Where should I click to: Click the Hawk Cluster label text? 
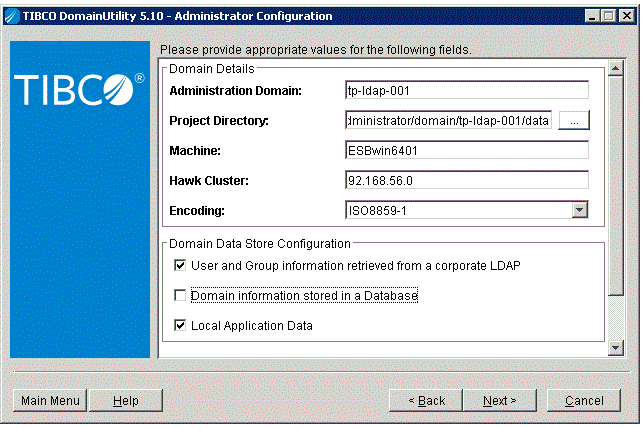[x=209, y=181]
